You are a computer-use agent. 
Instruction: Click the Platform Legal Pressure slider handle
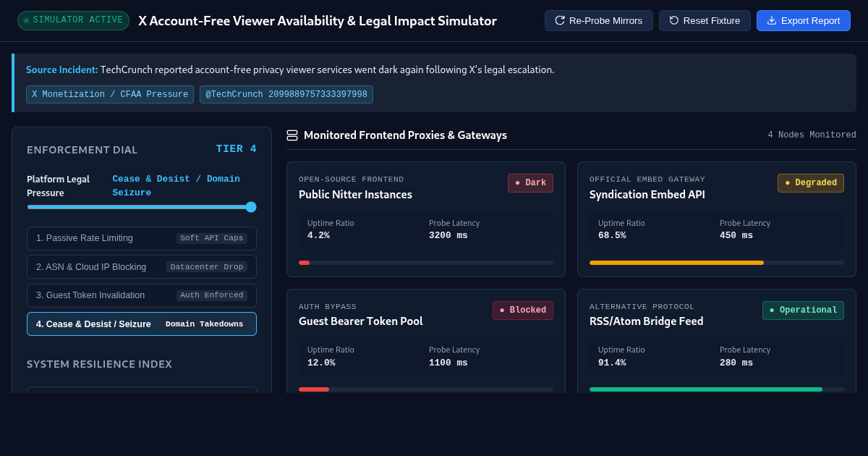[251, 207]
